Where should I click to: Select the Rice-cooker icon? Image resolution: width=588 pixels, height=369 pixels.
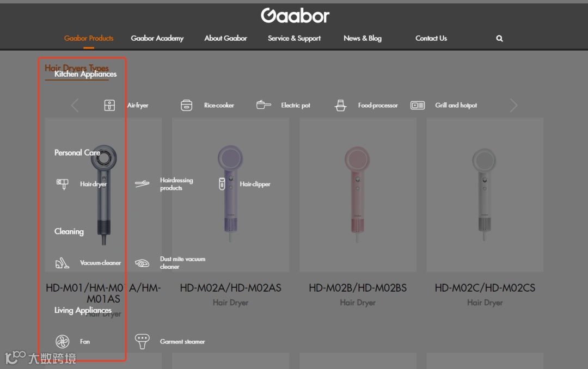[x=186, y=106]
